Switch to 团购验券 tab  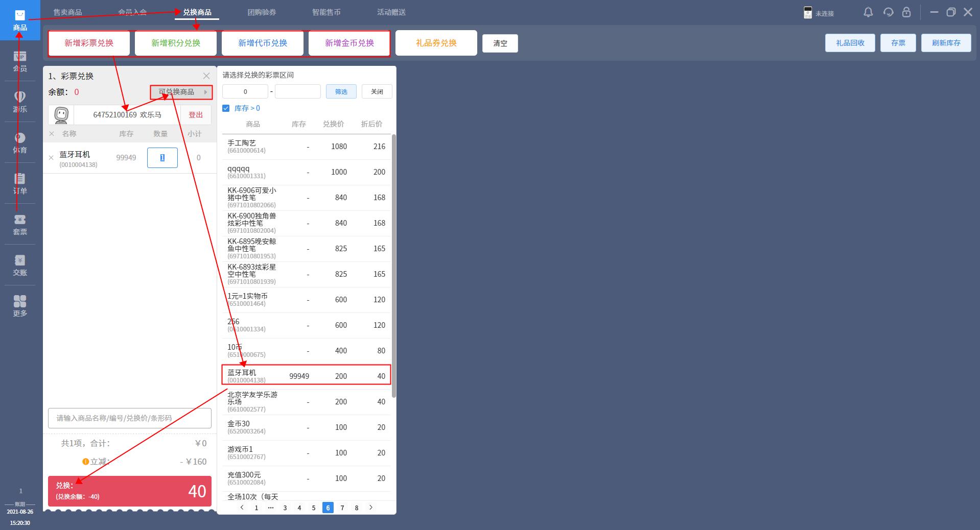[x=262, y=12]
